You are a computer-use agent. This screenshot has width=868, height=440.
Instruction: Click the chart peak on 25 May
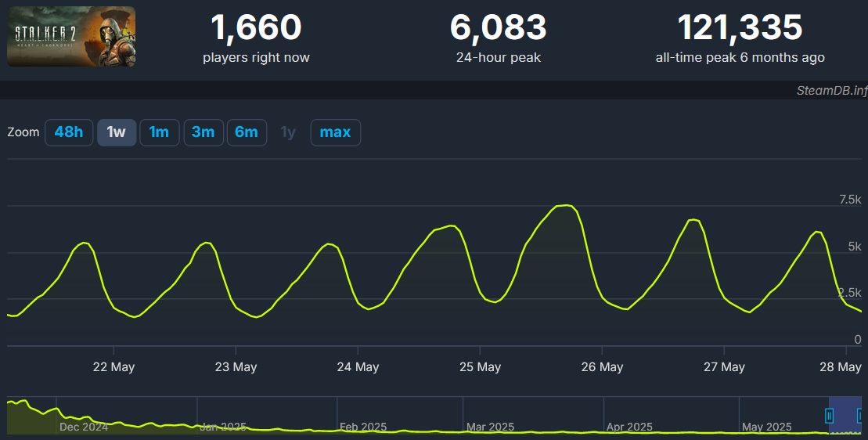tap(564, 205)
